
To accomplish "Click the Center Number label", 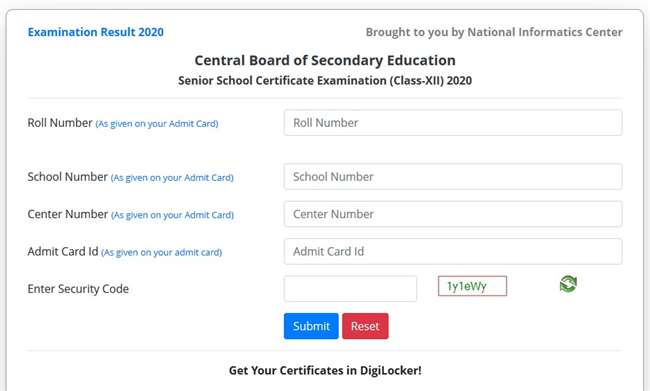I will [x=68, y=214].
